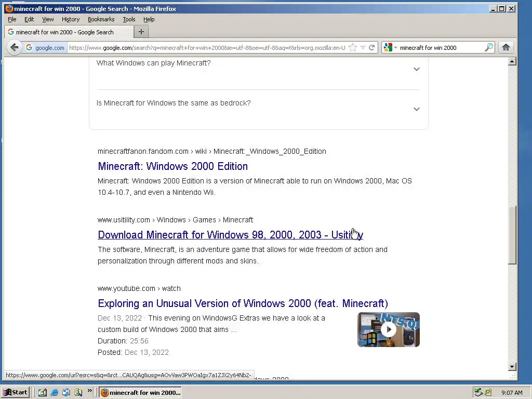The height and width of the screenshot is (399, 532).
Task: Open the Edit menu
Action: click(x=29, y=19)
